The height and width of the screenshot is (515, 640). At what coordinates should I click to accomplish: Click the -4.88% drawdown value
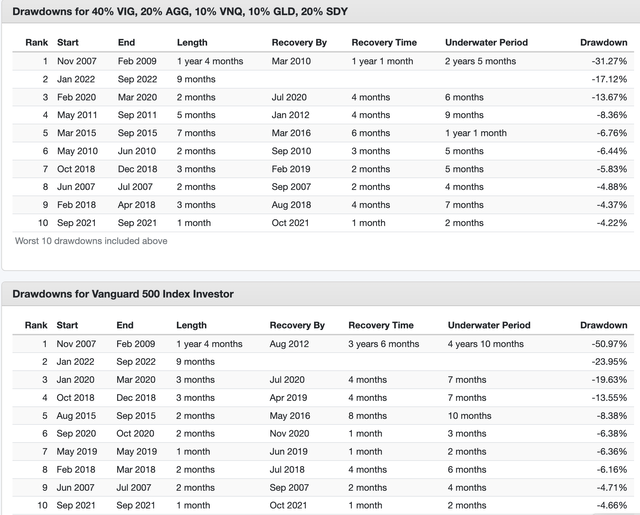pos(611,187)
